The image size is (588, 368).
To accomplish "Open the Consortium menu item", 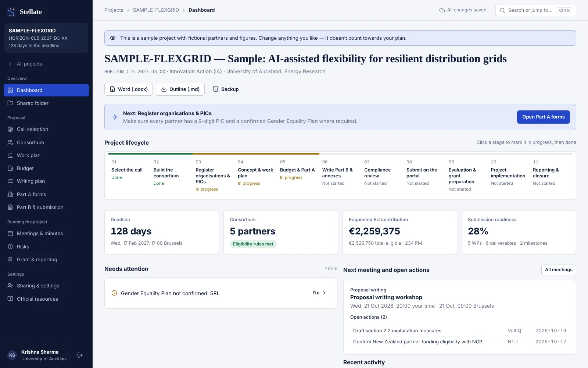I will coord(46,142).
